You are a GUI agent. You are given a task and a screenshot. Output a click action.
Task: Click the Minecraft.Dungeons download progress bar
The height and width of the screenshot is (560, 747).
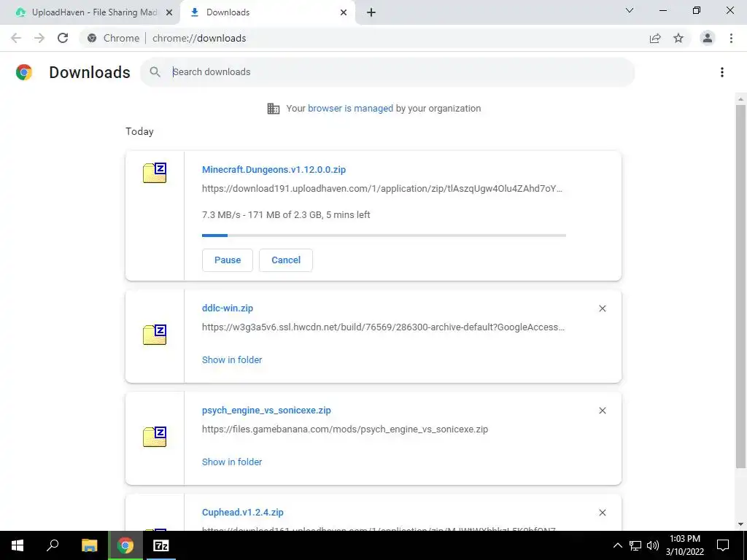pos(384,236)
